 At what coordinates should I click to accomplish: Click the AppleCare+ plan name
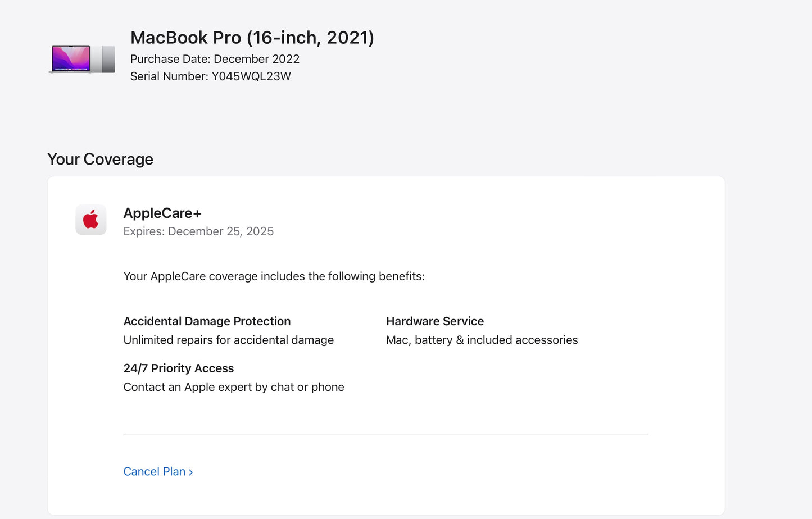point(162,213)
